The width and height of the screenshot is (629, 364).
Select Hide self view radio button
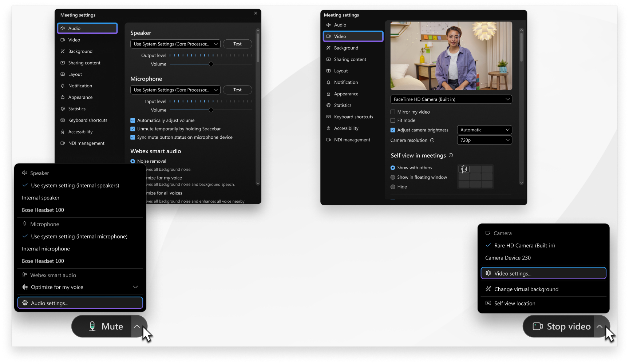[x=393, y=187]
